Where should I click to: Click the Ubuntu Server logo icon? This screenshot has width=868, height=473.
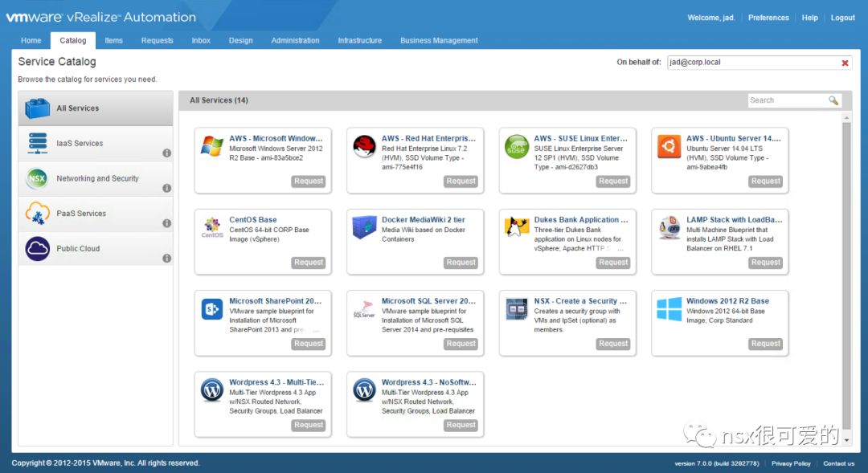[669, 147]
